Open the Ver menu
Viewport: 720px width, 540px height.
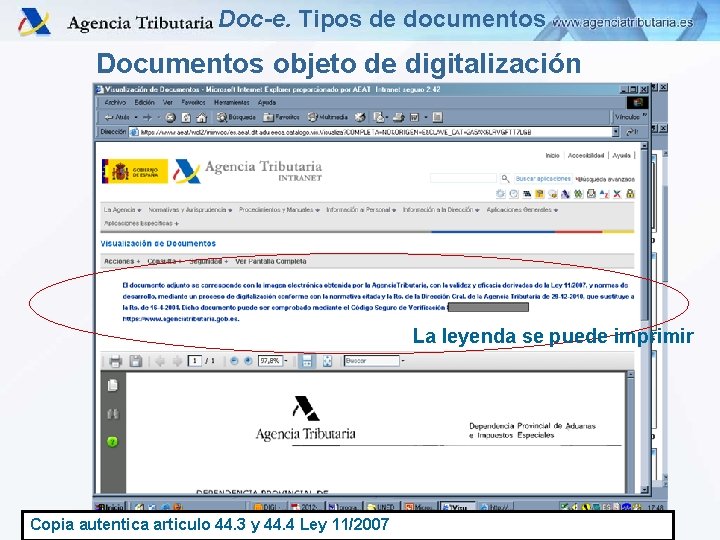(168, 102)
